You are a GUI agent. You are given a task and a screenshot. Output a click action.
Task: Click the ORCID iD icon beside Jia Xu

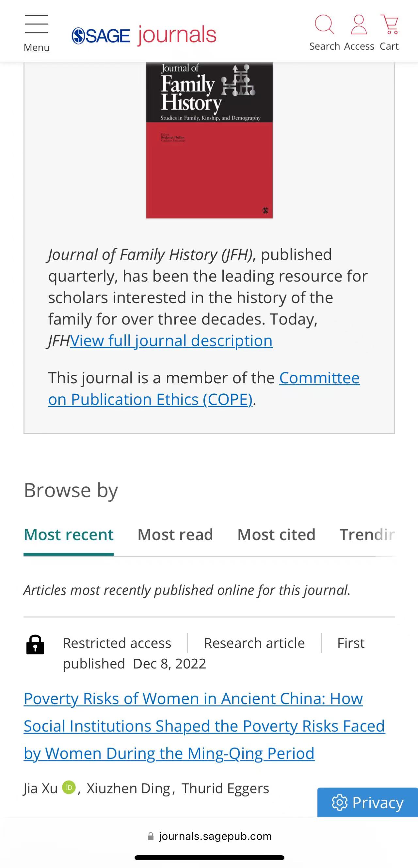coord(69,788)
